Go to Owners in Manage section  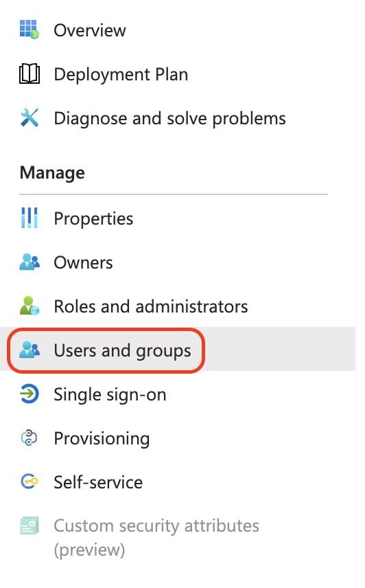tap(83, 262)
